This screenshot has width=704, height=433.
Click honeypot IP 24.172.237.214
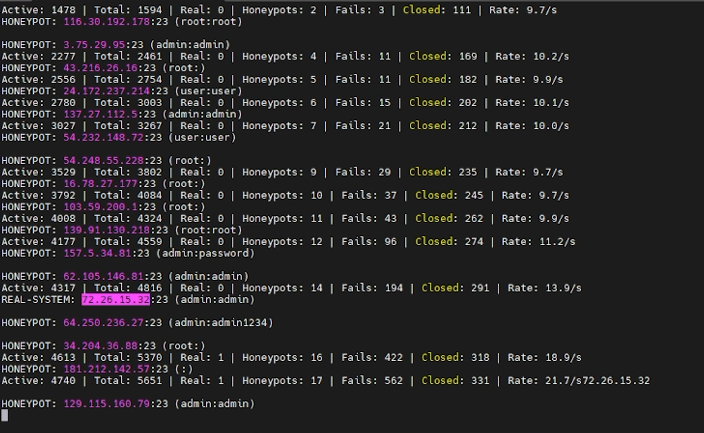107,91
